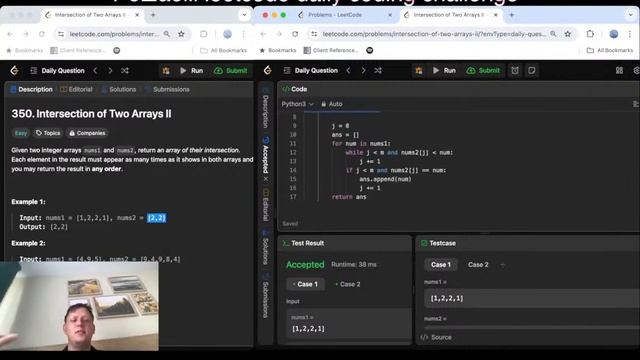
Task: Open All Bookmarks folder in right browser
Action: click(x=610, y=50)
